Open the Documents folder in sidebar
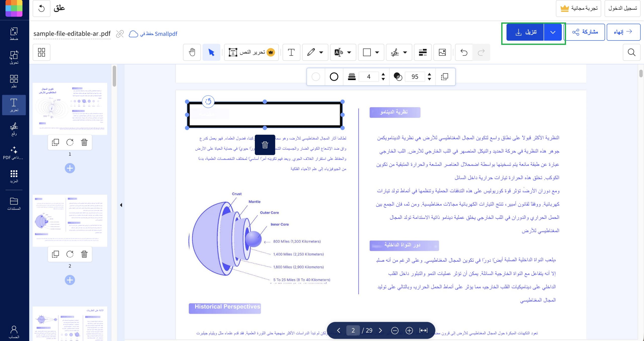 tap(14, 204)
